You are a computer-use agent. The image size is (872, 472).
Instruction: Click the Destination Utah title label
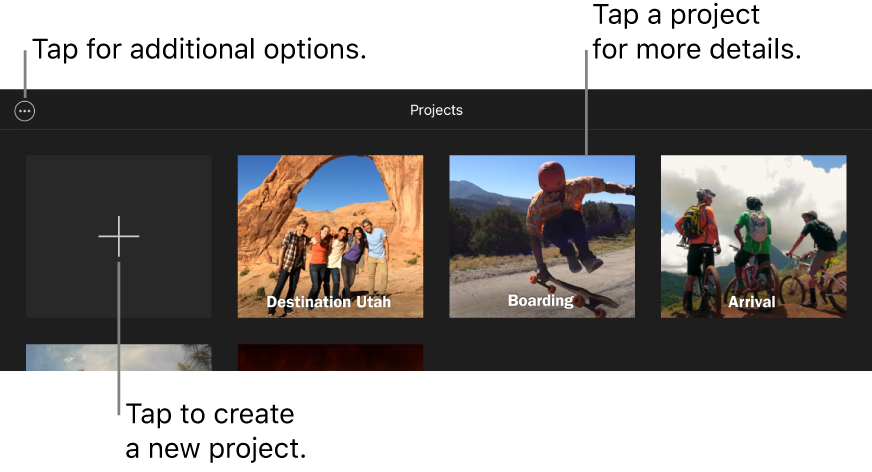(x=329, y=302)
